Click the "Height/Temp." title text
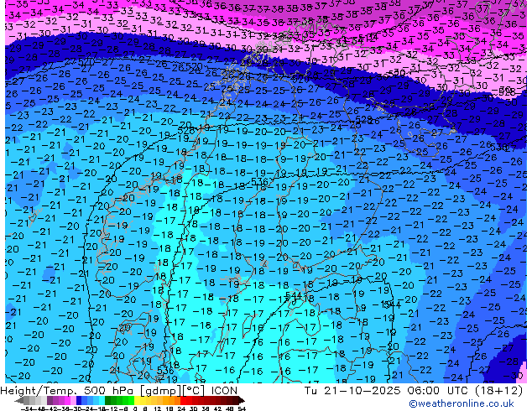This screenshot has height=411, width=532. pos(39,390)
